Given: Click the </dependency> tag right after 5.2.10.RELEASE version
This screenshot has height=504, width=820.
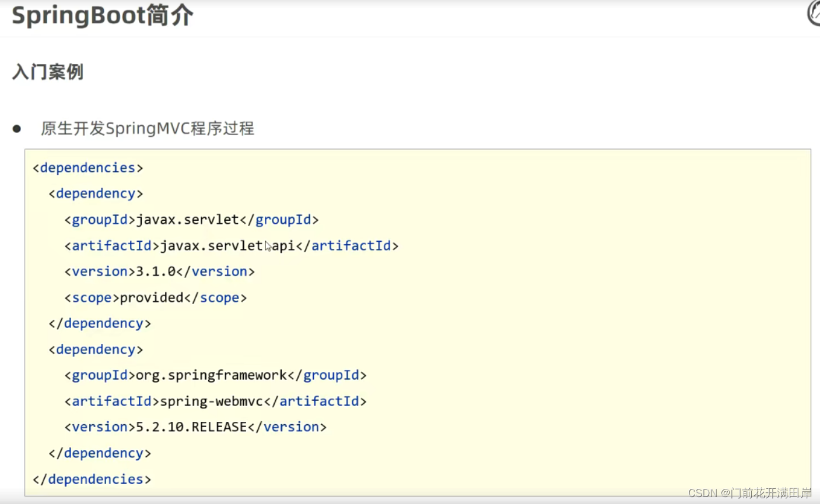Looking at the screenshot, I should pyautogui.click(x=100, y=453).
